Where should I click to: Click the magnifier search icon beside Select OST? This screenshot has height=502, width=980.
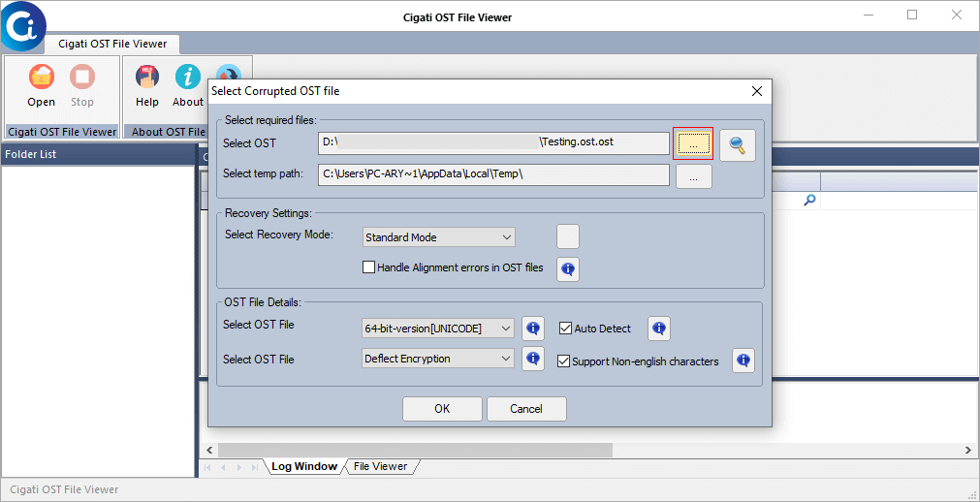(x=738, y=145)
